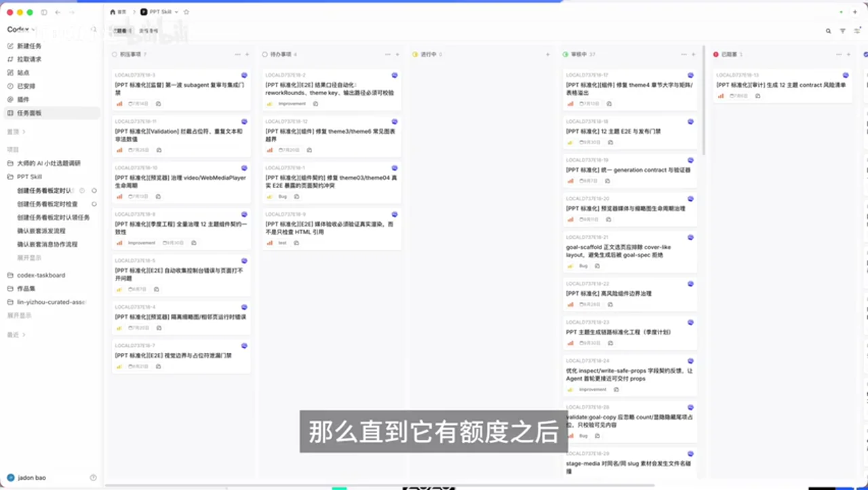Viewport: 868px width, 490px height.
Task: Open thread 创建任务看板定时认领任务
Action: coord(53,217)
